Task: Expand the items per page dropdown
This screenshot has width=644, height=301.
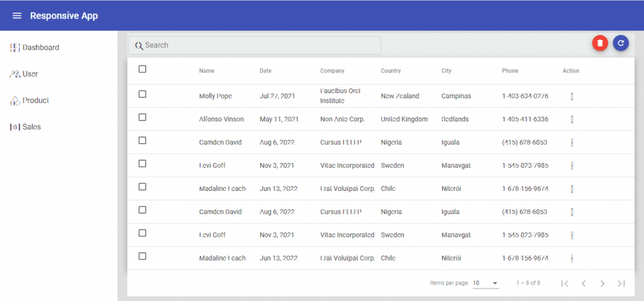Action: (486, 283)
